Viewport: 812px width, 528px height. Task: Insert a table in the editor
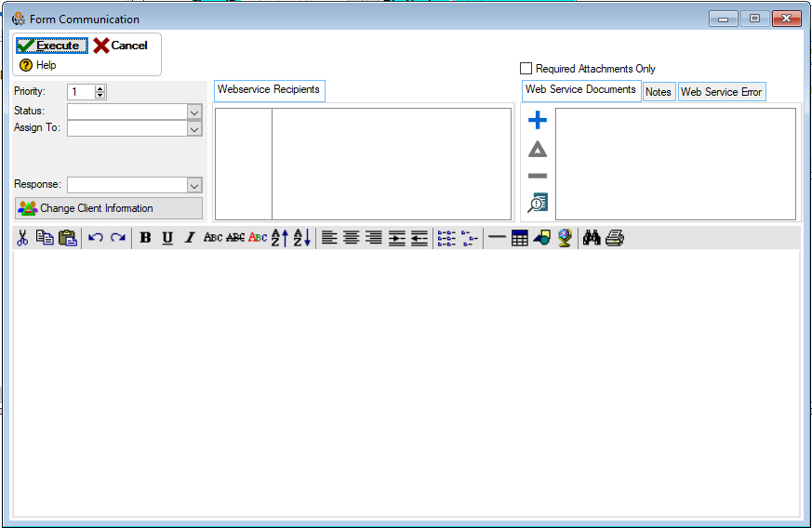[x=519, y=238]
